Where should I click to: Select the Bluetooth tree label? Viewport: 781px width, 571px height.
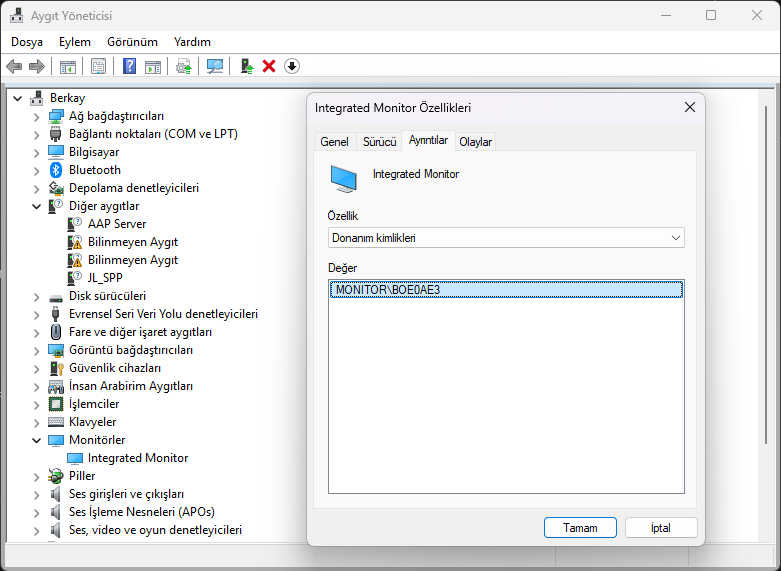tap(95, 170)
